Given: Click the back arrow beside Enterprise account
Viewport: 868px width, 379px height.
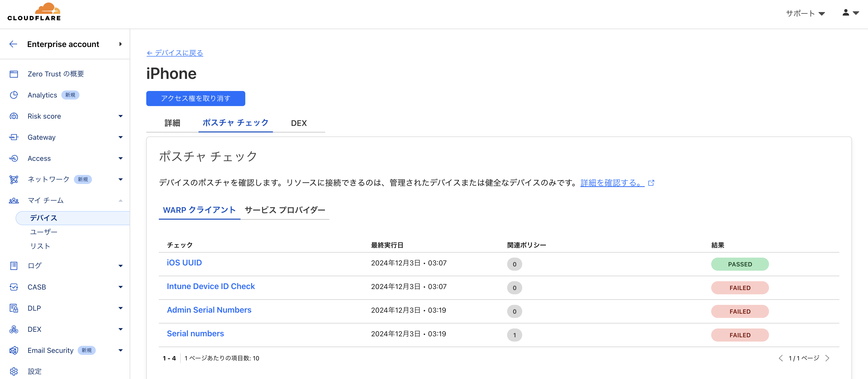Looking at the screenshot, I should click(x=13, y=44).
